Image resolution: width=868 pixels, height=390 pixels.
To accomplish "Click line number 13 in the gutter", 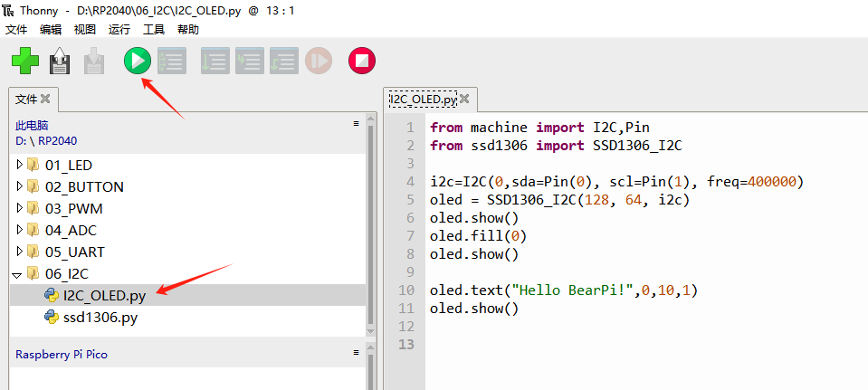I will (x=405, y=344).
